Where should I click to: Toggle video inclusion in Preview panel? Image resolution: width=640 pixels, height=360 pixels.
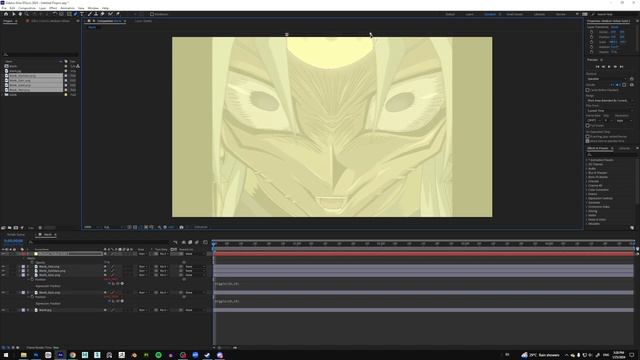[x=612, y=84]
